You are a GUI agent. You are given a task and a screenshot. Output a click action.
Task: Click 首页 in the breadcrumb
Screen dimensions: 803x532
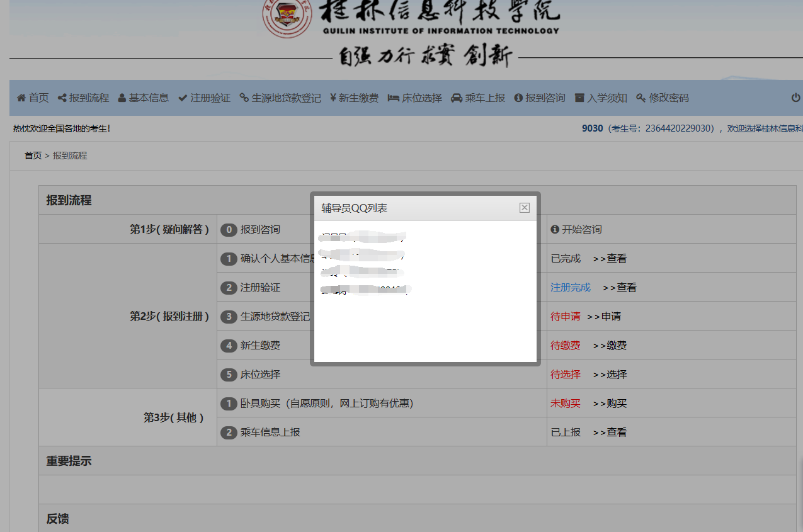(33, 156)
